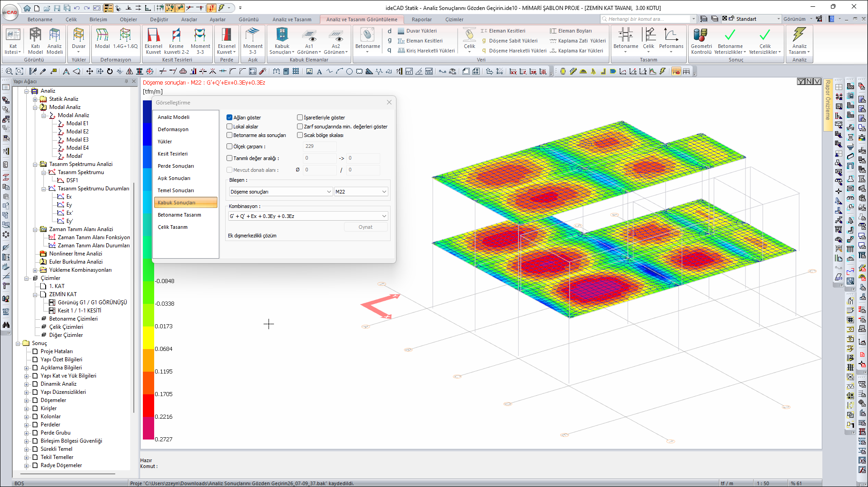Viewport: 868px width, 487px height.
Task: Open the Modal deformation icon
Action: 102,39
